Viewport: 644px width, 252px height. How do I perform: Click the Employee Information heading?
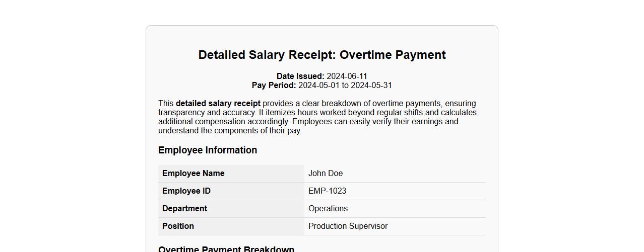[208, 150]
